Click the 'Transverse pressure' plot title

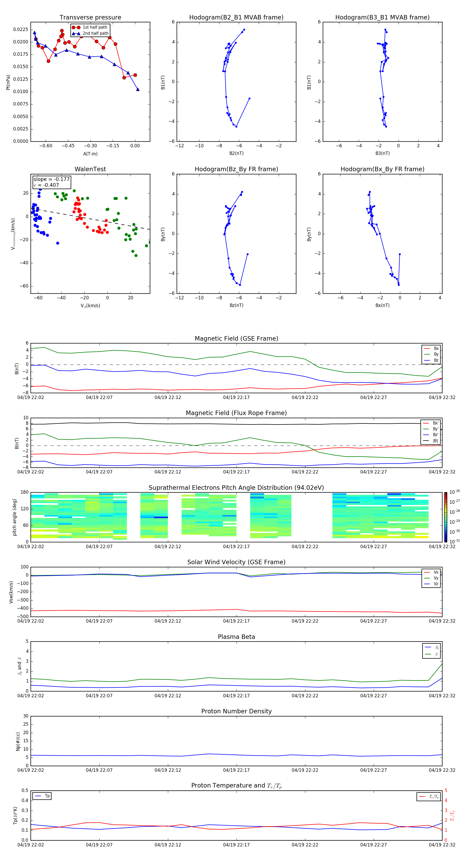90,18
